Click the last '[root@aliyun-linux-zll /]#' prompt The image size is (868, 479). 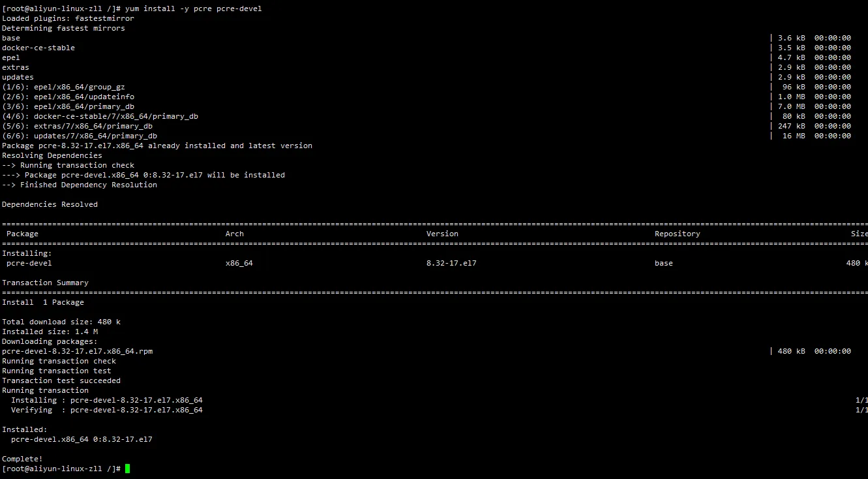(x=61, y=469)
